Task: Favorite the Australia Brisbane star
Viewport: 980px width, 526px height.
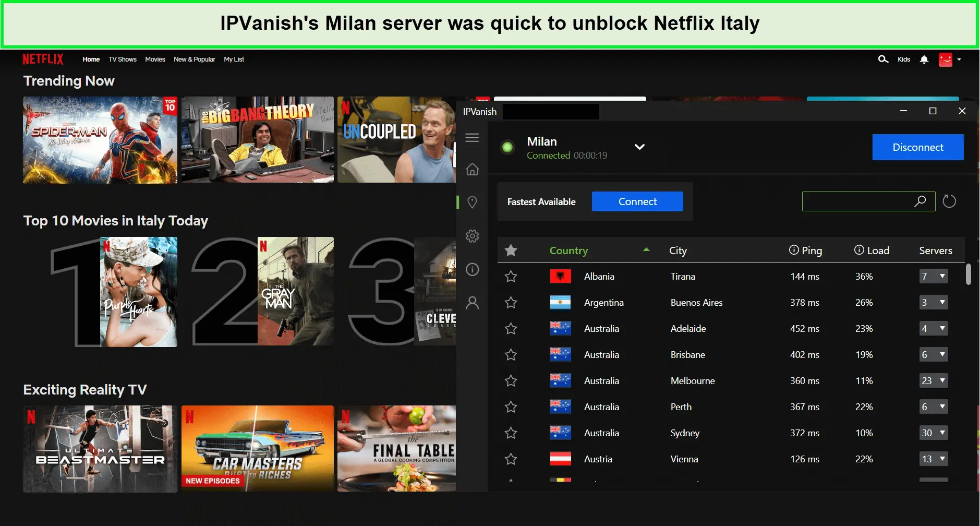Action: (x=511, y=355)
